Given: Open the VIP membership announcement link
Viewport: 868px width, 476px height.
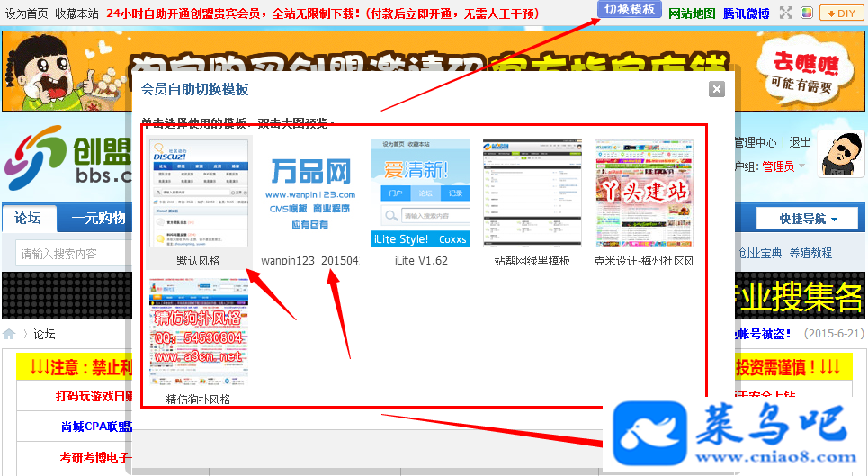Looking at the screenshot, I should 323,13.
